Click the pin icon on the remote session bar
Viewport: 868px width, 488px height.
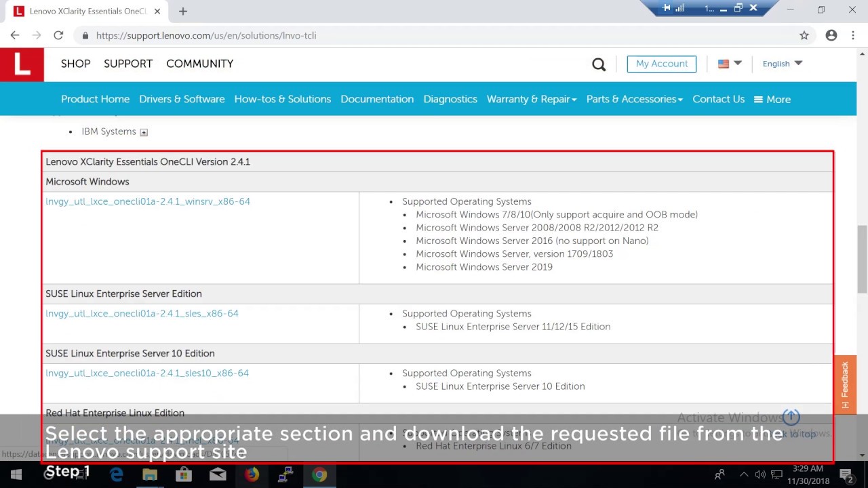pos(667,8)
